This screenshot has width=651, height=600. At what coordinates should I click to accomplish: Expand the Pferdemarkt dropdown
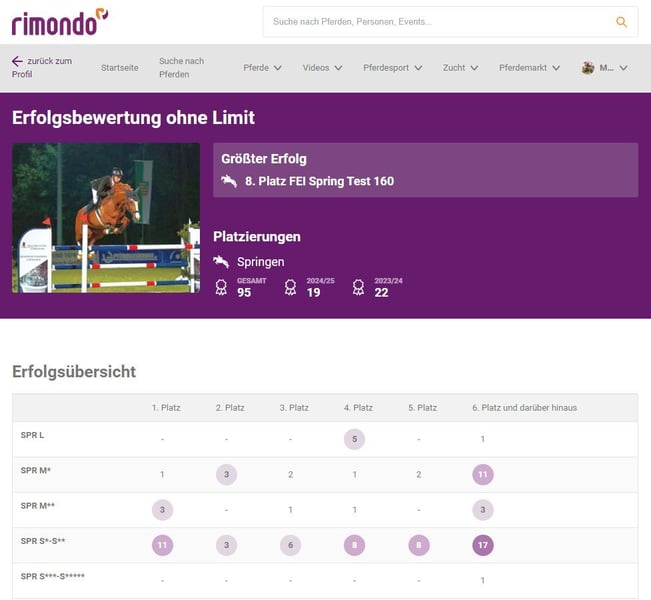click(x=530, y=68)
